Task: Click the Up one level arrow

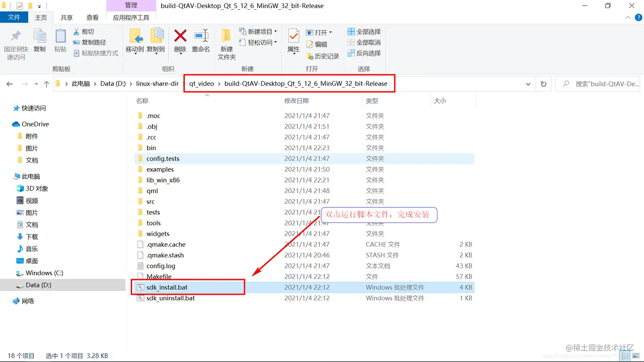Action: click(46, 84)
